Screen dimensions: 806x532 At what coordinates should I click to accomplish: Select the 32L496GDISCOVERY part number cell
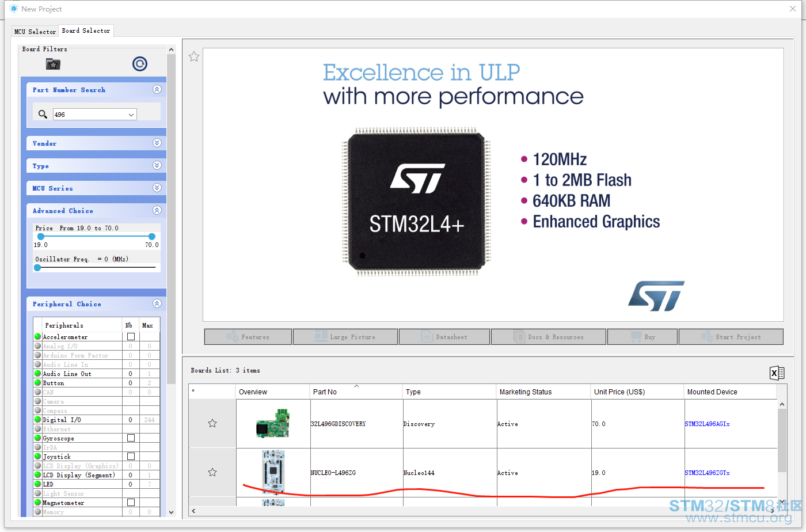tap(356, 424)
